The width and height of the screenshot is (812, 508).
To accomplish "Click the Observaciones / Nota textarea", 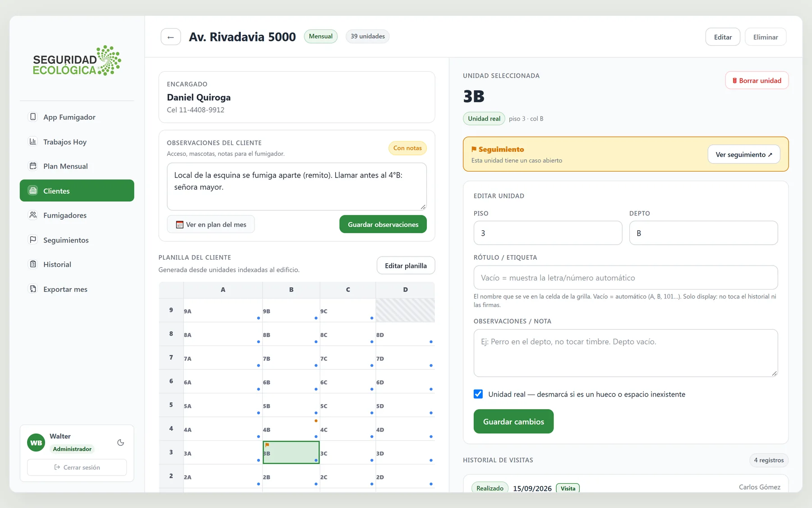I will coord(626,353).
